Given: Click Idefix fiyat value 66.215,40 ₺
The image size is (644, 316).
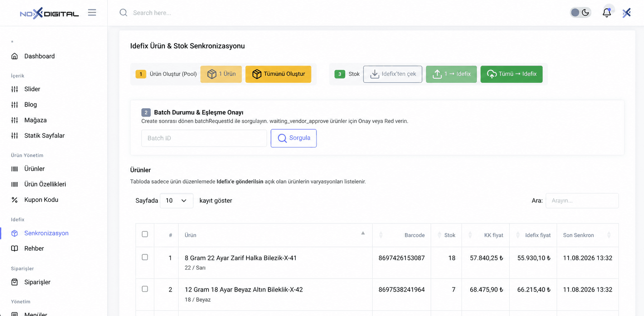Looking at the screenshot, I should [x=534, y=289].
